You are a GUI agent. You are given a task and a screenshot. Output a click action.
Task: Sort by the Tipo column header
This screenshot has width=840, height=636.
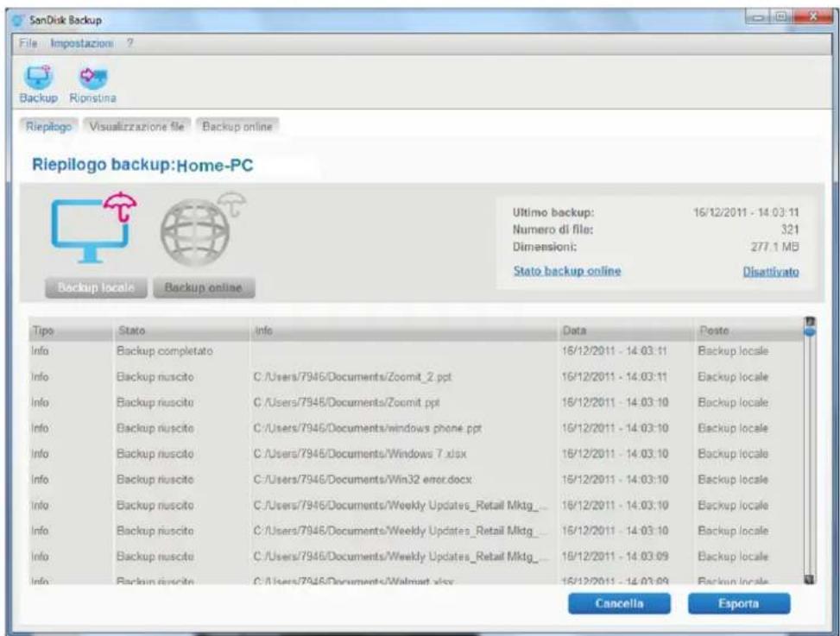[x=71, y=331]
